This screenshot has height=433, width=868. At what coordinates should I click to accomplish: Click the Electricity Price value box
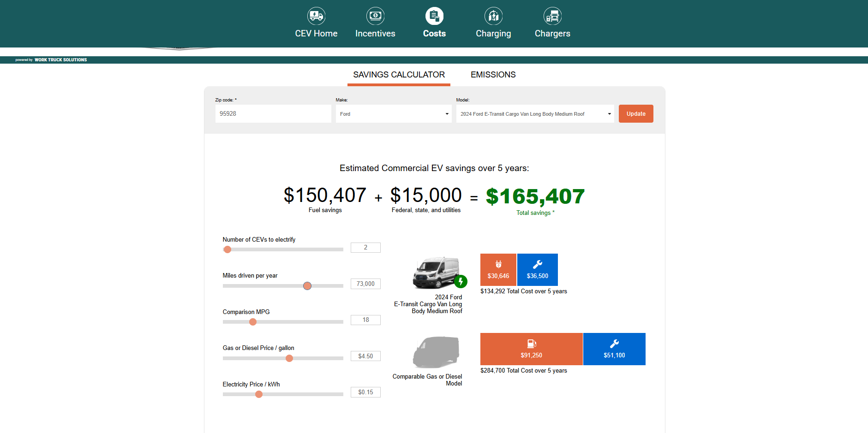coord(365,392)
